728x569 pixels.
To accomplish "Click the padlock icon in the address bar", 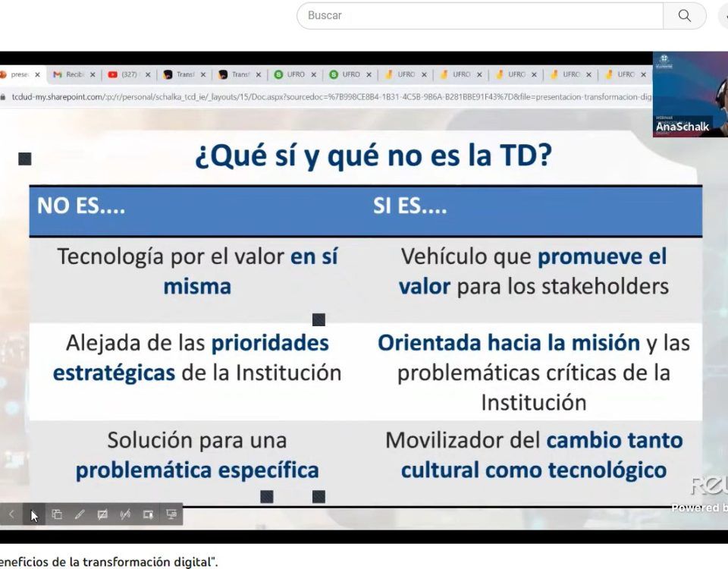I will tap(4, 97).
